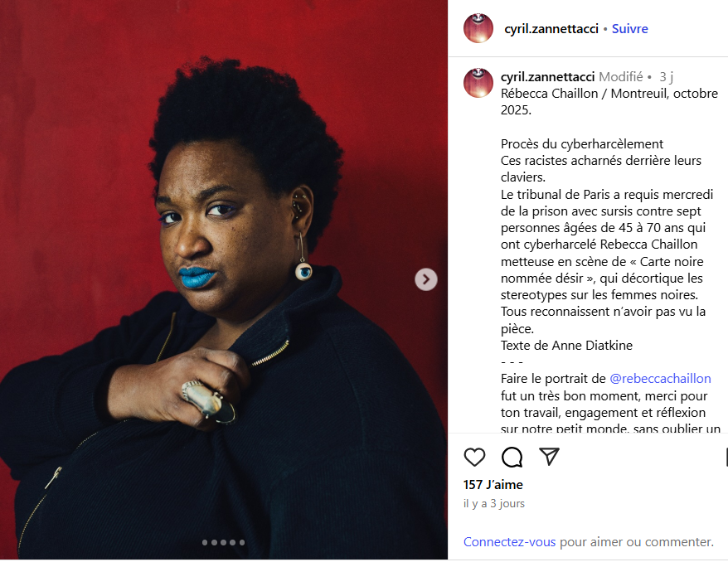728x562 pixels.
Task: Open the @rebeccachaillon mention link
Action: coord(660,379)
